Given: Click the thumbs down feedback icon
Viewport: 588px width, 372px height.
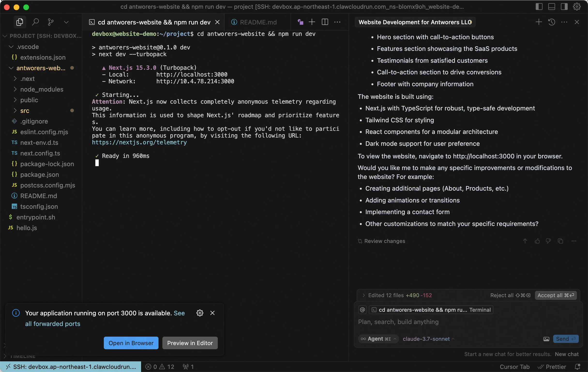Looking at the screenshot, I should 549,241.
